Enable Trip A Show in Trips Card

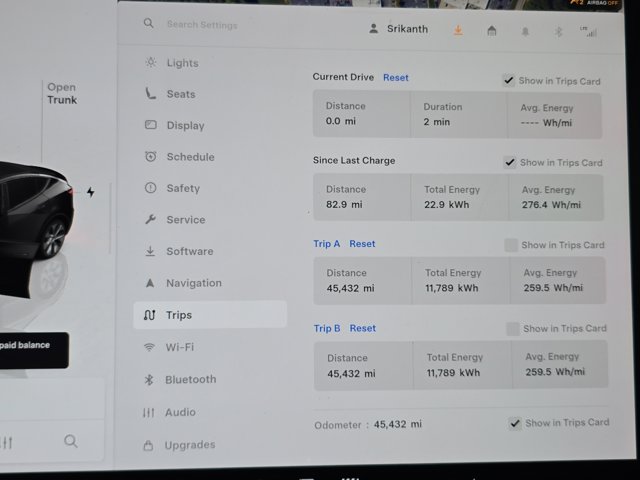coord(511,245)
